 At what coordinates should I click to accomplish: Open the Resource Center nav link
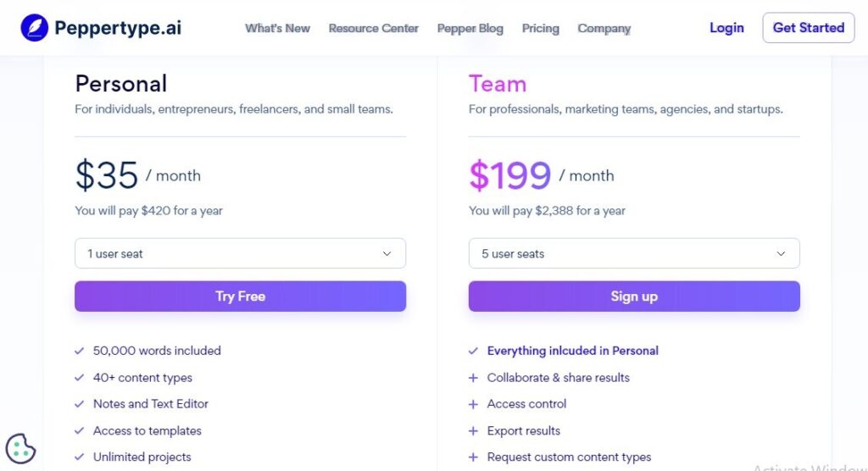click(x=373, y=28)
